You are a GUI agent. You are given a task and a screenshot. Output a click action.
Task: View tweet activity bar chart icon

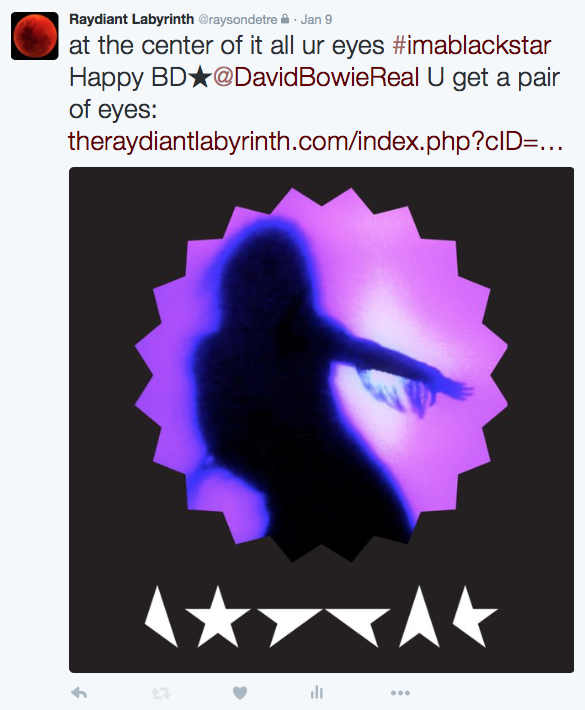coord(317,692)
